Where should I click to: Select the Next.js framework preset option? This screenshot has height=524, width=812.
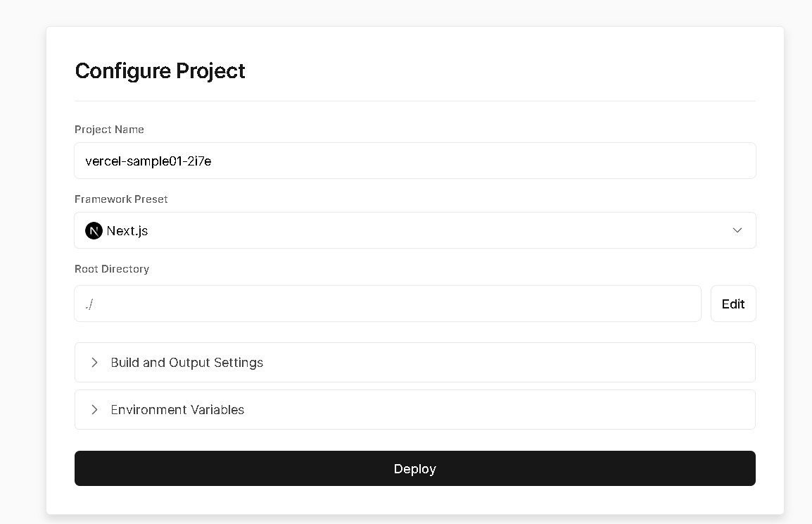click(x=127, y=230)
